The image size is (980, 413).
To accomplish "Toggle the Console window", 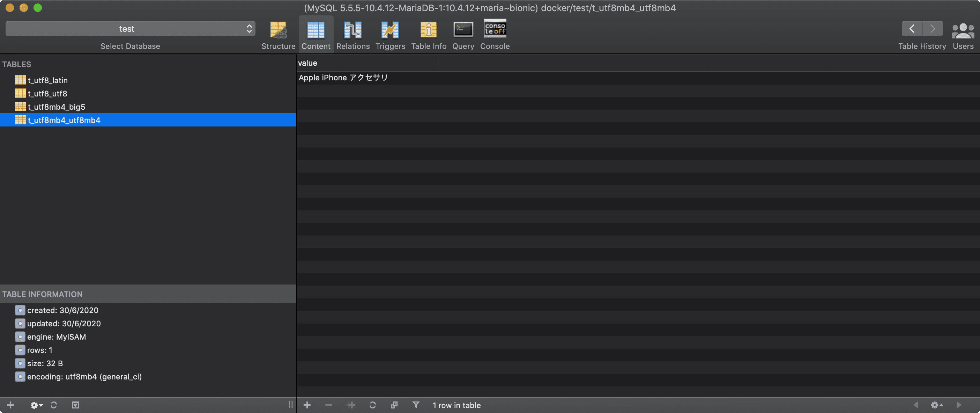I will [x=495, y=35].
